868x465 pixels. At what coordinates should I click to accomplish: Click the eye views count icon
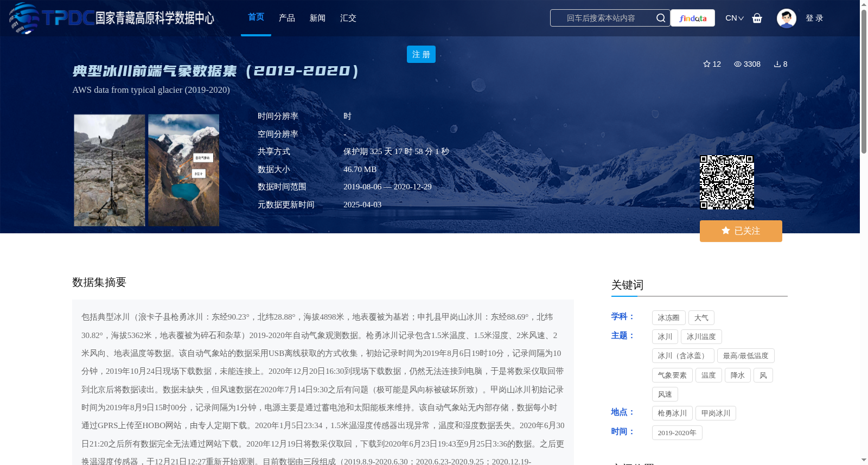738,64
